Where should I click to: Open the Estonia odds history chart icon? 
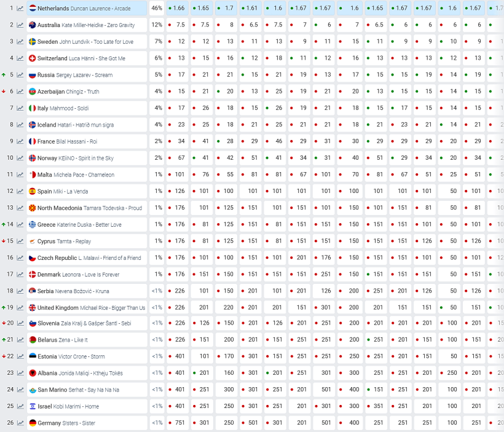20,357
